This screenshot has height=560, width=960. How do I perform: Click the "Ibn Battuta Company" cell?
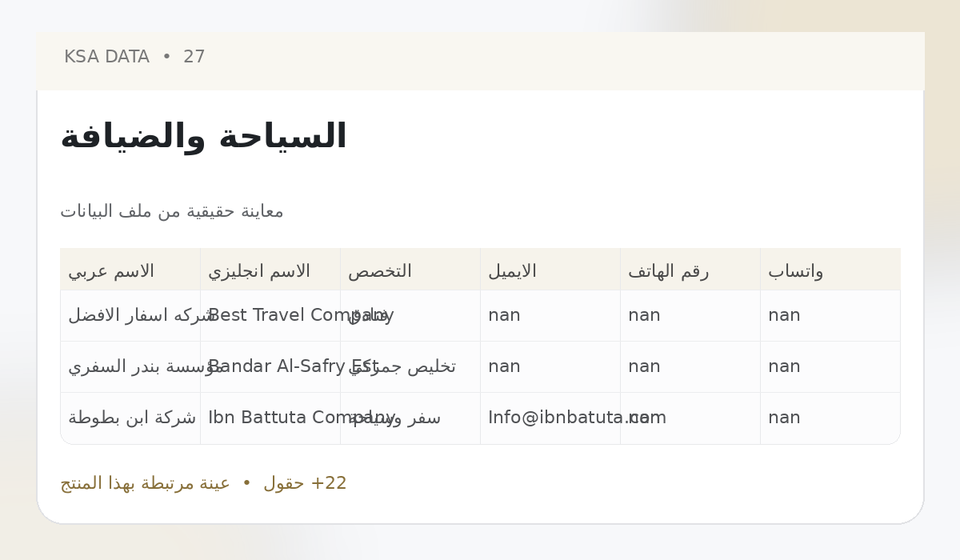270,418
